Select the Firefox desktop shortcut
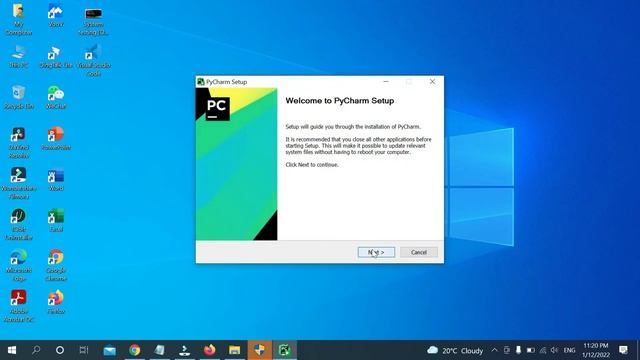The width and height of the screenshot is (640, 360). (x=56, y=302)
